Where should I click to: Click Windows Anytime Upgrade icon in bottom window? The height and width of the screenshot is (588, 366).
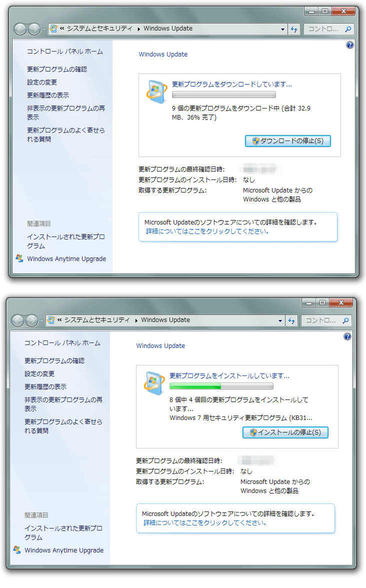click(x=17, y=550)
